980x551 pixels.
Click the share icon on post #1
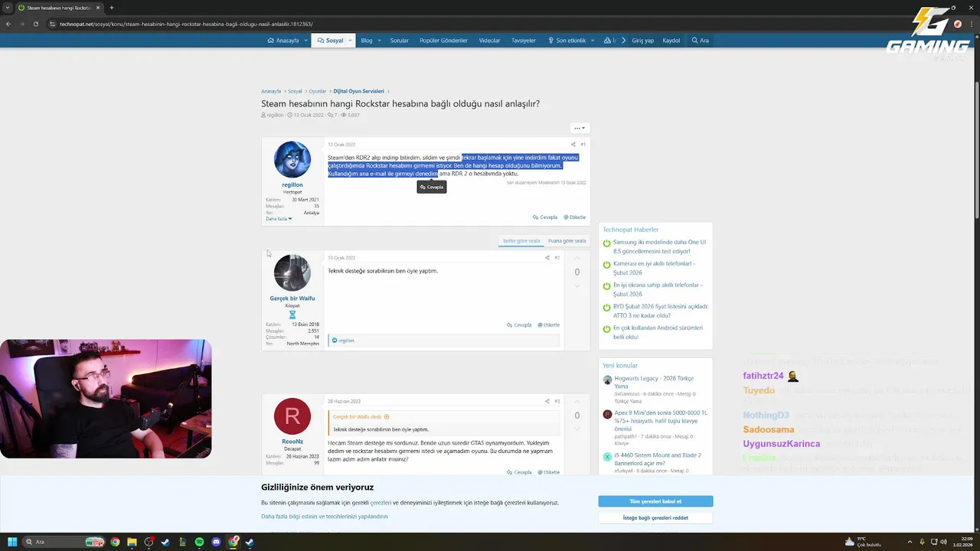[573, 145]
